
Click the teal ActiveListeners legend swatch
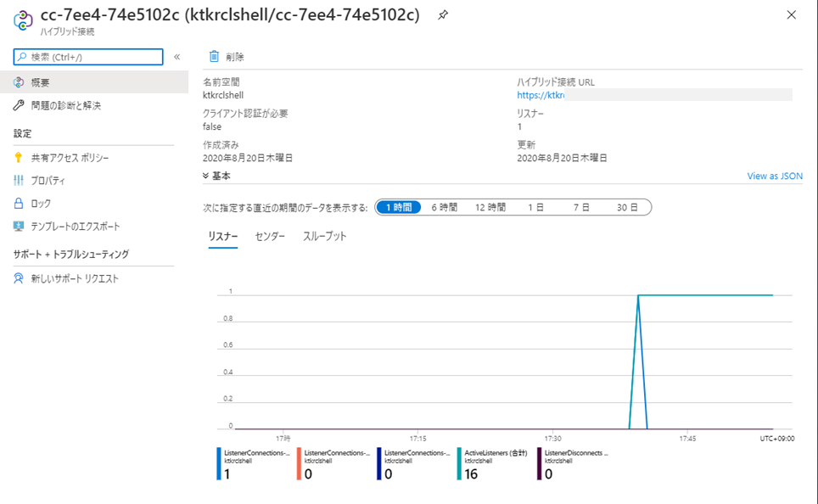tap(459, 464)
